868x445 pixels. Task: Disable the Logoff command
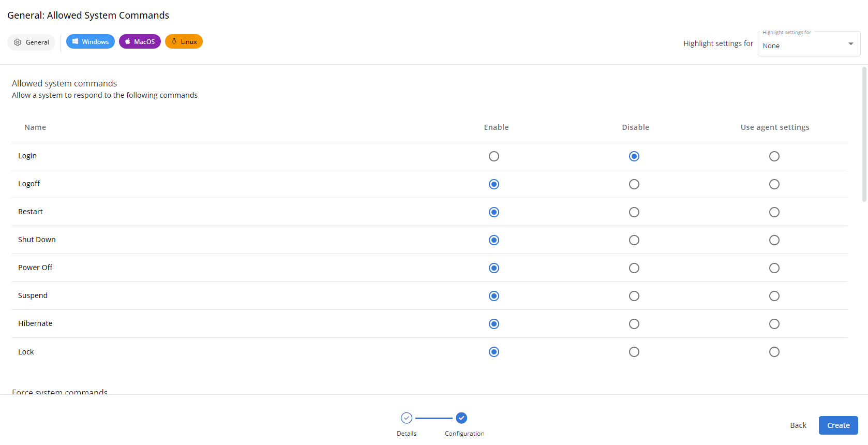click(x=634, y=184)
